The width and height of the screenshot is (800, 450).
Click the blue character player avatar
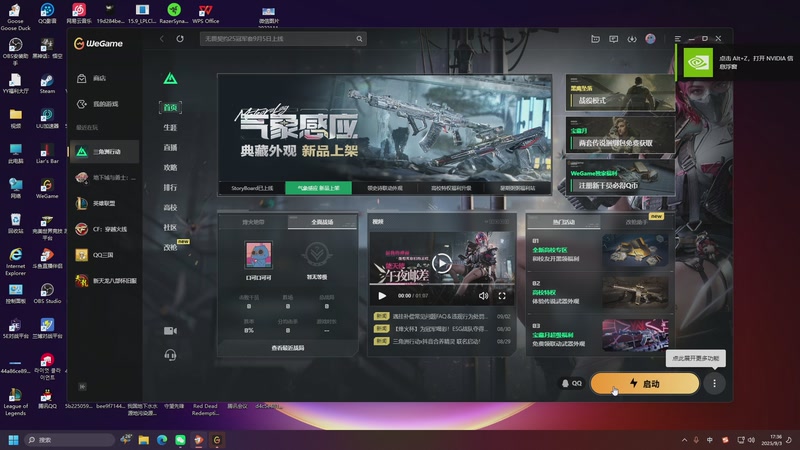pos(259,255)
